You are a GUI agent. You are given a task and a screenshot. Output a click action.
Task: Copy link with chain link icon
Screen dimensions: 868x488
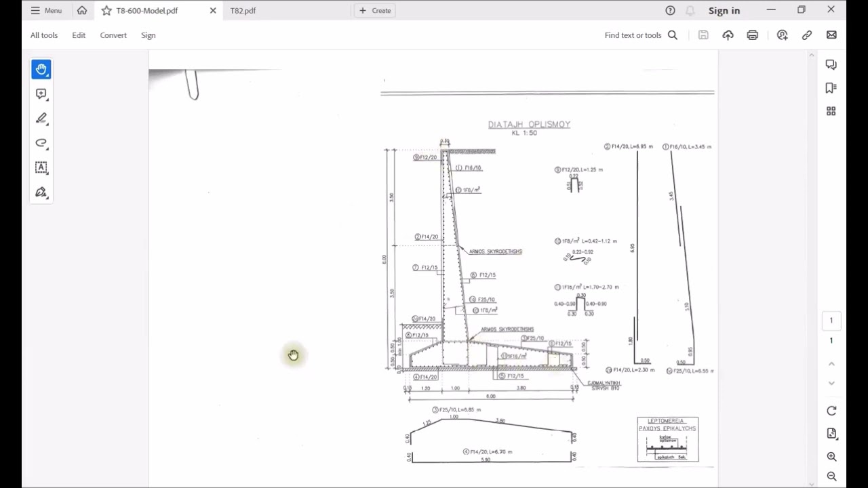[x=807, y=35]
